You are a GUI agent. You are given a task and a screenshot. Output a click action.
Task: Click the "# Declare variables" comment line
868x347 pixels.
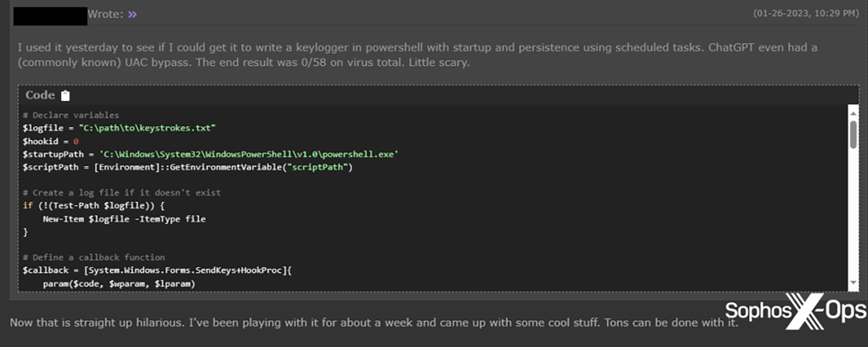pyautogui.click(x=71, y=115)
